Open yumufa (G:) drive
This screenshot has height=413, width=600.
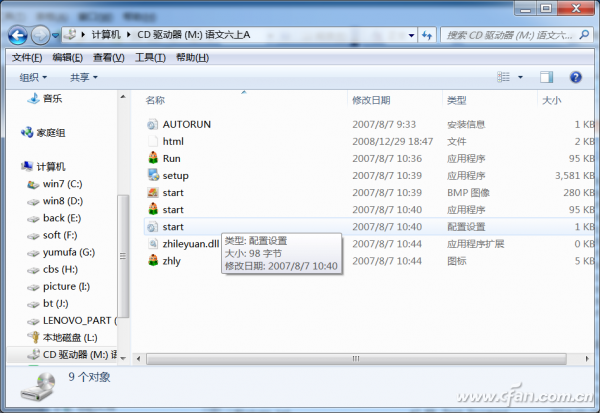click(x=69, y=252)
